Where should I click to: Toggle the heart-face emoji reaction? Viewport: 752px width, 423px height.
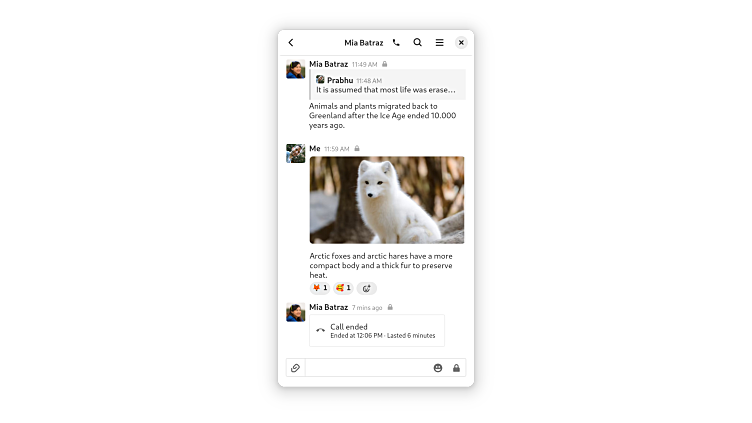pos(343,288)
